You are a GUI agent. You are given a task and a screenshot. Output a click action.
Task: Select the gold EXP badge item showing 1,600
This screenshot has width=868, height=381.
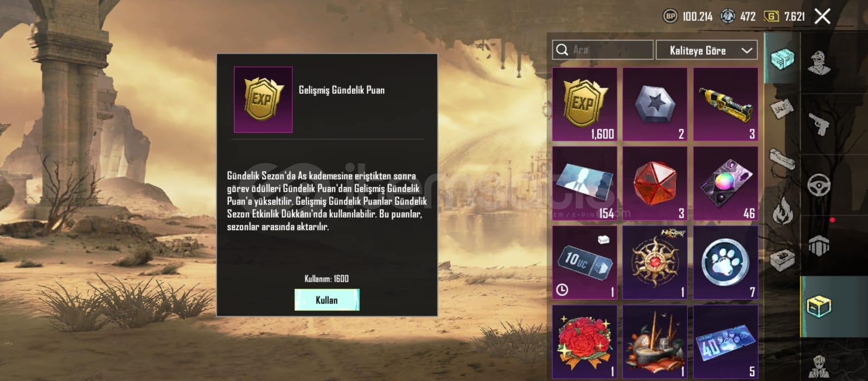pyautogui.click(x=584, y=104)
